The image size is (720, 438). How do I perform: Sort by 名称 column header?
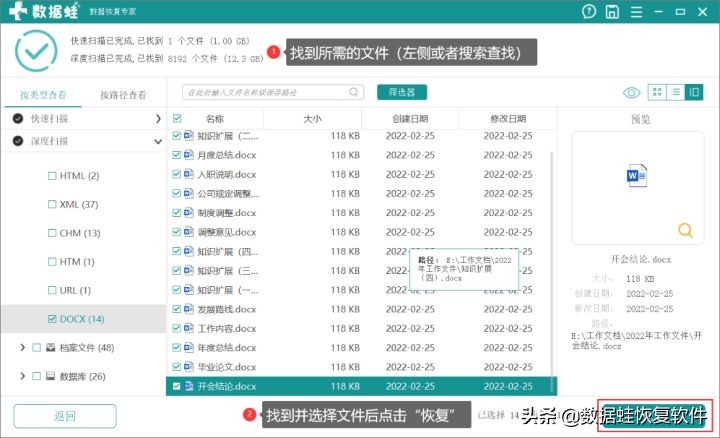coord(215,119)
